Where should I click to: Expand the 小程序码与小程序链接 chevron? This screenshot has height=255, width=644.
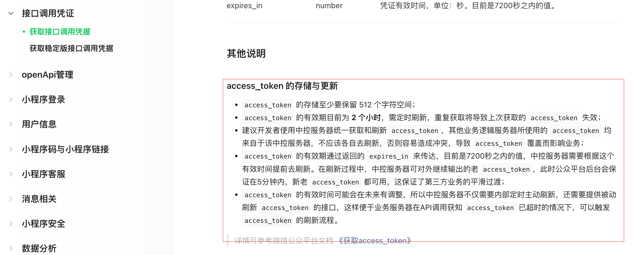[11, 149]
